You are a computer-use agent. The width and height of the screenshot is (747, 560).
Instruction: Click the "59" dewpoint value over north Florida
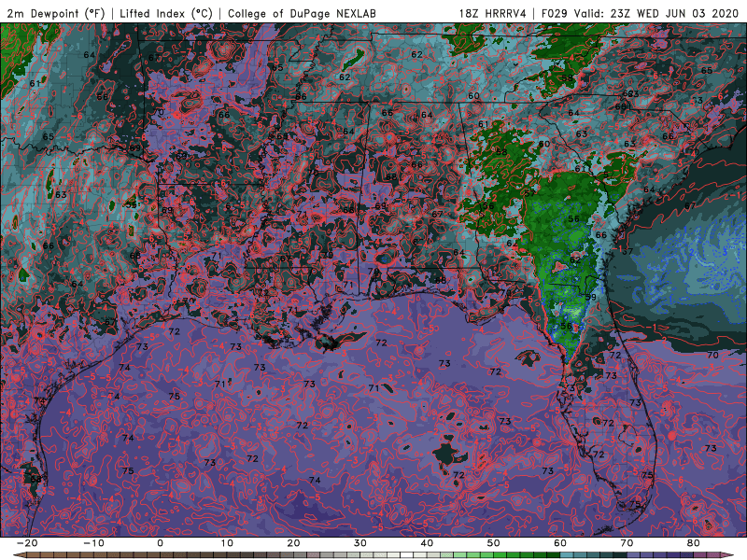tap(590, 297)
